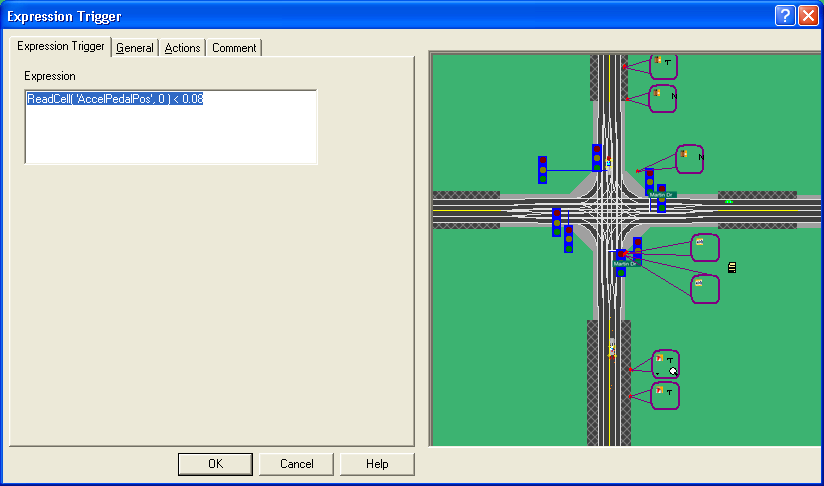Select the T trigger box under the cursor
824x486 pixels.
pyautogui.click(x=665, y=364)
